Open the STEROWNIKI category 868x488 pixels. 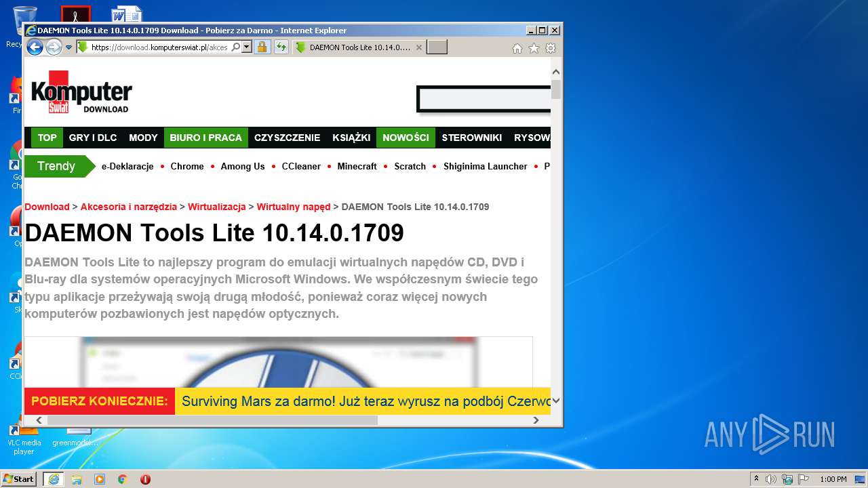[x=472, y=138]
